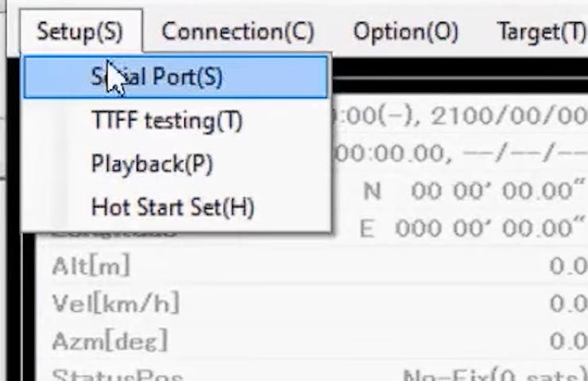Screen dimensions: 588x381
Task: Click the No-Fix(0 sats) status text
Action: (493, 375)
